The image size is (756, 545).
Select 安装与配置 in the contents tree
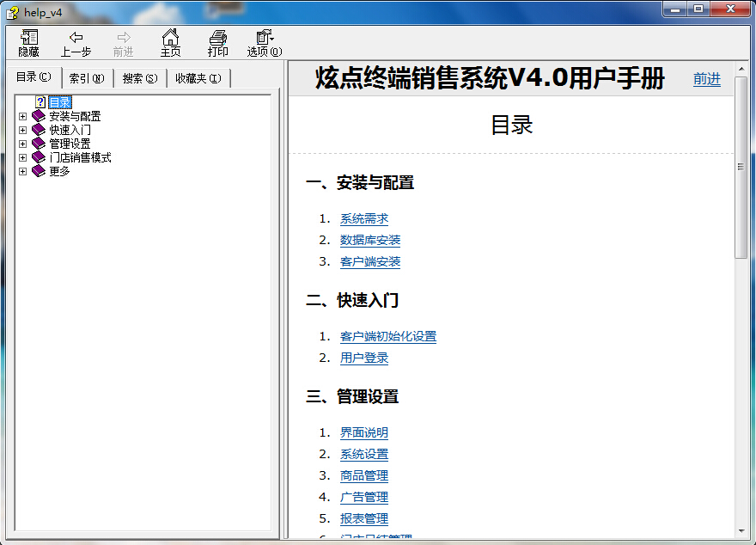click(x=75, y=116)
